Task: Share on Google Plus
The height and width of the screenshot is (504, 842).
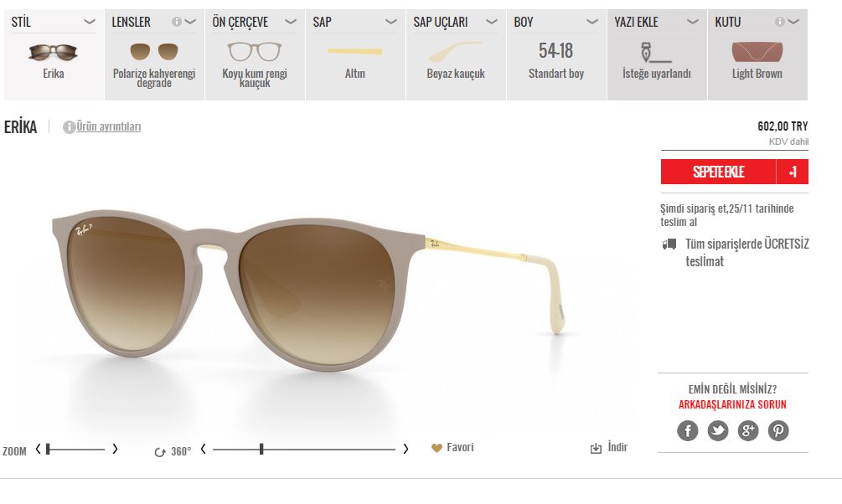Action: pos(748,430)
